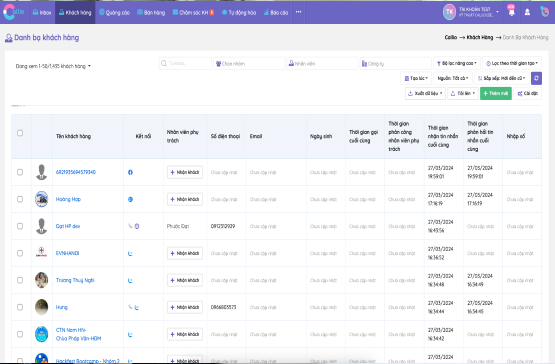Click the Nhân viên filter field
The width and height of the screenshot is (555, 364).
322,63
